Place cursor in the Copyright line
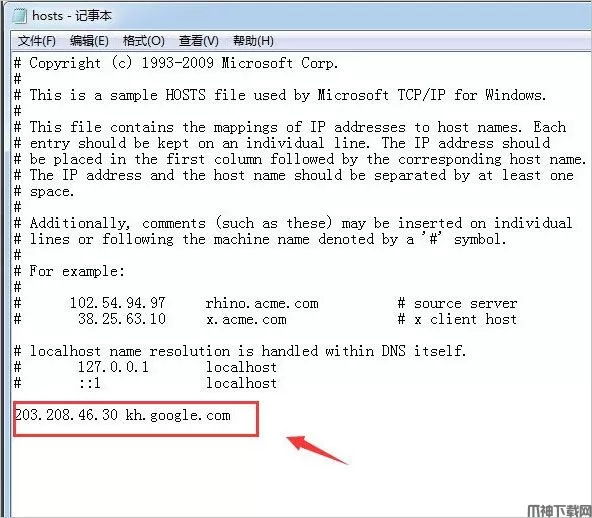This screenshot has height=518, width=592. click(x=176, y=63)
